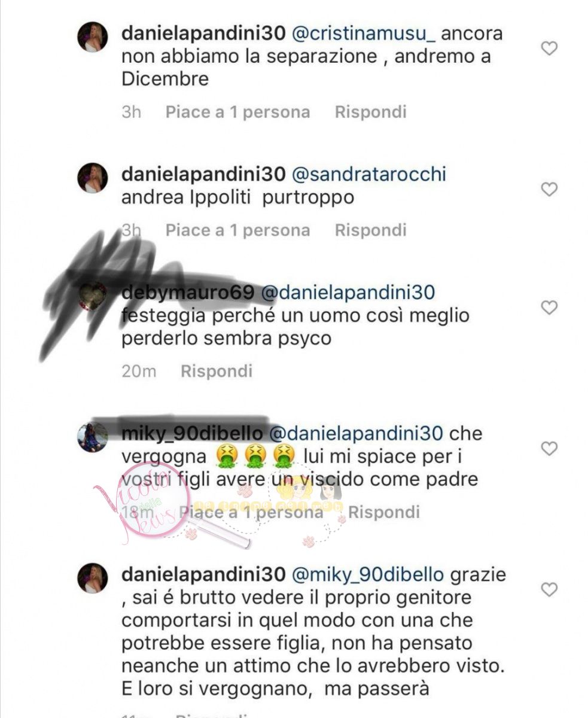
Task: View likes on the 'andrea Ippoliti' comment
Action: [x=237, y=230]
